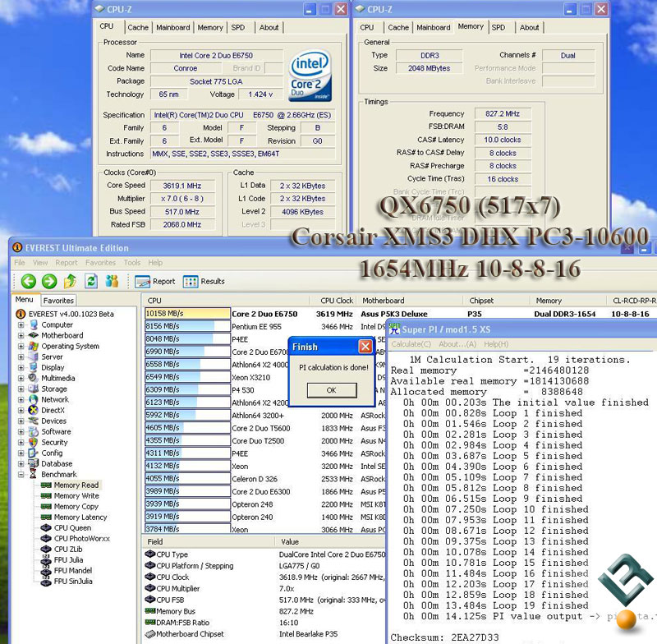657x644 pixels.
Task: Select the Display tree icon
Action: (34, 367)
